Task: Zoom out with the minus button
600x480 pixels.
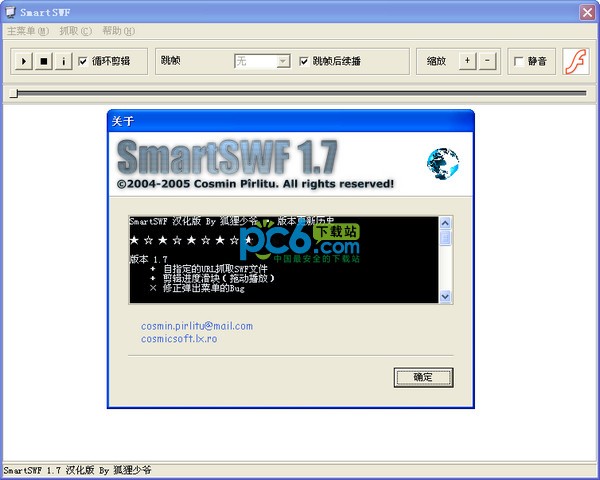Action: [x=487, y=60]
